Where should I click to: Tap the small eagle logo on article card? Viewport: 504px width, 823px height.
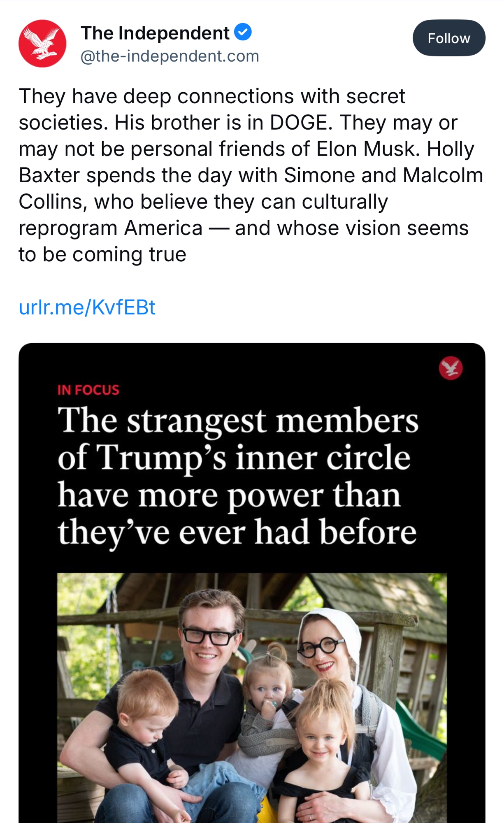click(451, 368)
